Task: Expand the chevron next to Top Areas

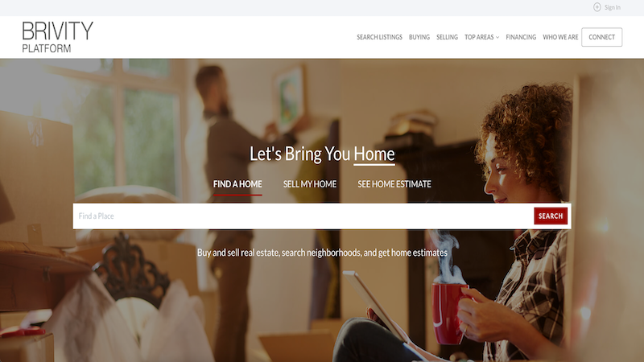Action: [x=497, y=37]
